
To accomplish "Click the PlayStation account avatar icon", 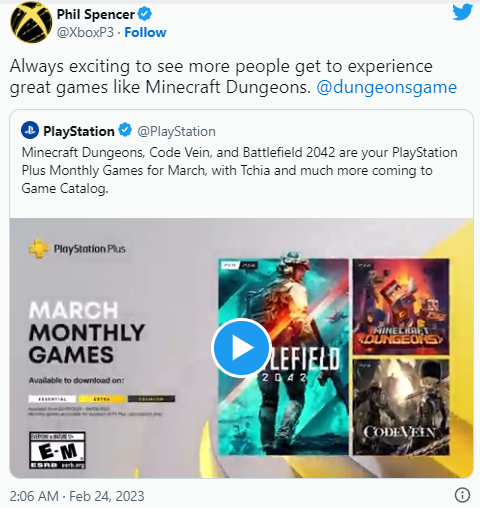I will (30, 130).
